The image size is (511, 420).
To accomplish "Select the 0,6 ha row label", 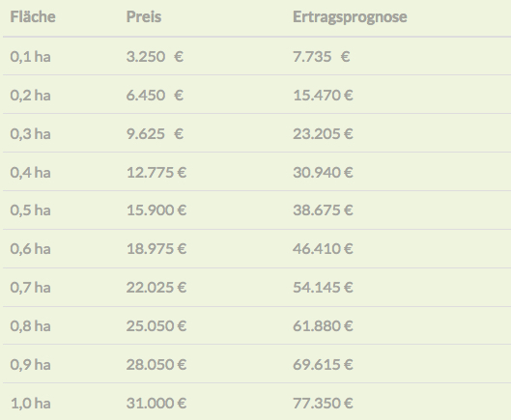I will (30, 248).
